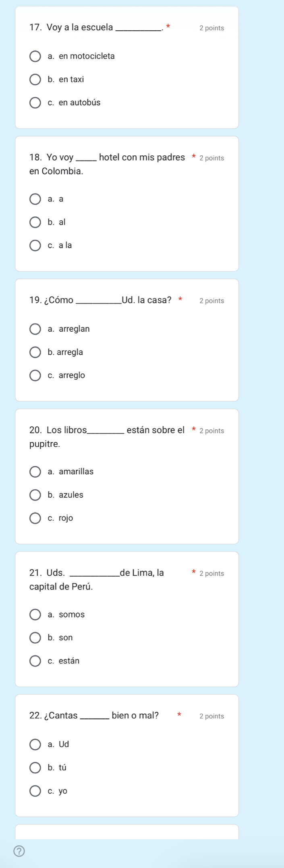Choose 'a la' option
Screen dimensions: 284x868
click(35, 245)
